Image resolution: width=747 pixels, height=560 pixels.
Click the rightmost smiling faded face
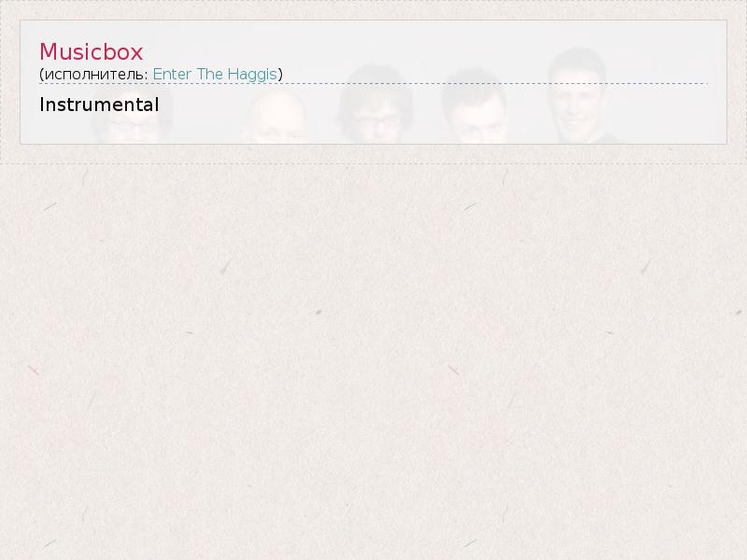pyautogui.click(x=577, y=98)
